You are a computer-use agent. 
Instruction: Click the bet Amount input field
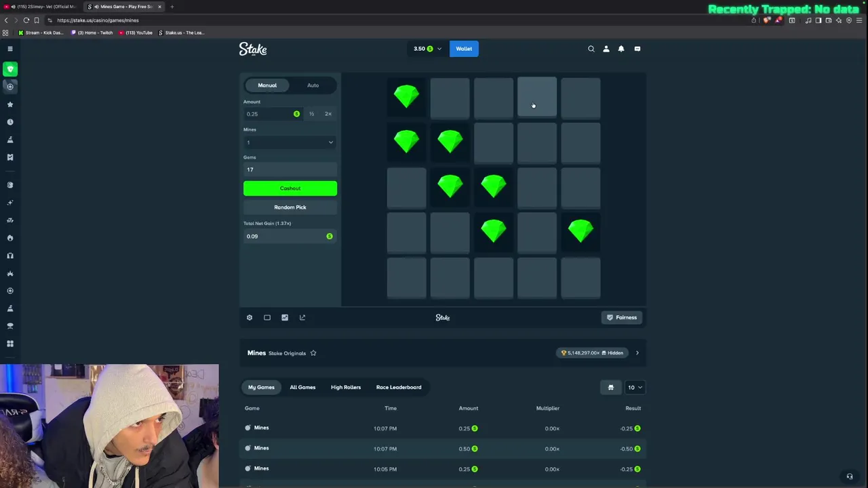pyautogui.click(x=273, y=114)
